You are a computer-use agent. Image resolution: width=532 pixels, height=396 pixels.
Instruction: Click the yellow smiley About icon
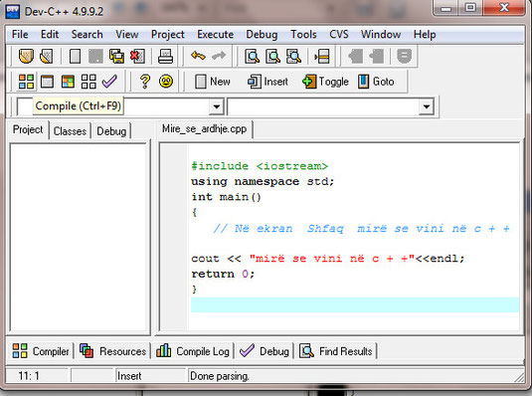pyautogui.click(x=166, y=82)
